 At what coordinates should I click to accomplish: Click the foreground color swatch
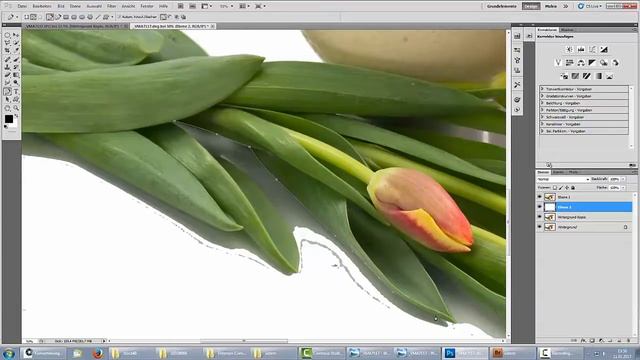tap(9, 119)
